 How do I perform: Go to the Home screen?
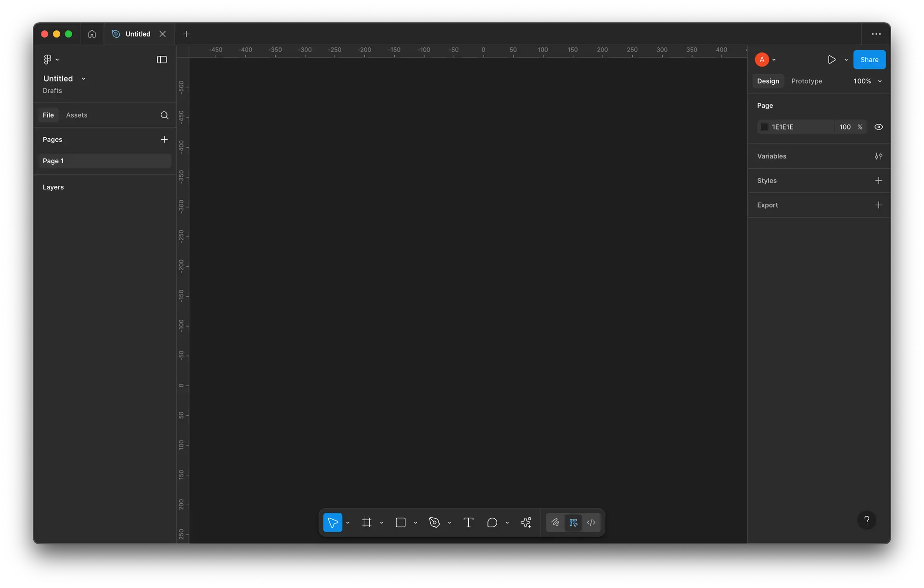point(92,34)
